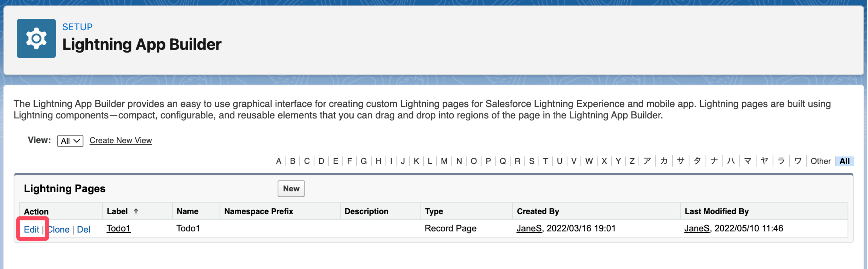Image resolution: width=868 pixels, height=269 pixels.
Task: Filter list by letter C
Action: coord(307,161)
